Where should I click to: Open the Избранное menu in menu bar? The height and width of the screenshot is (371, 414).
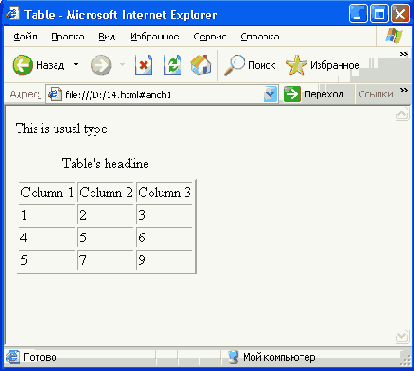tap(155, 36)
